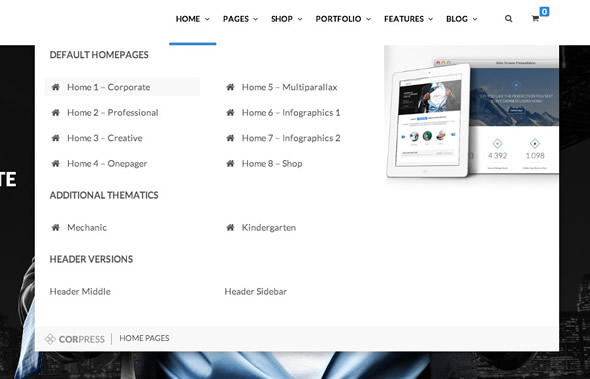
Task: Expand the Portfolio menu chevron
Action: [x=368, y=19]
